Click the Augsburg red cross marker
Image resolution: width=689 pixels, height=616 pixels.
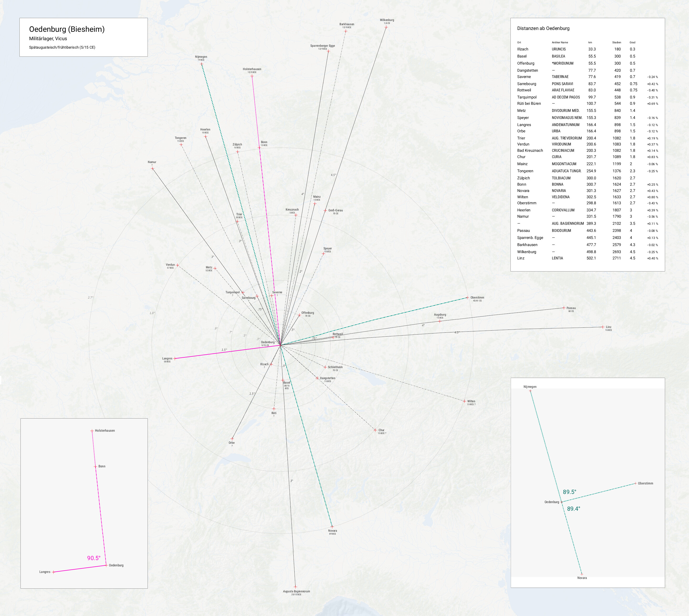[440, 321]
